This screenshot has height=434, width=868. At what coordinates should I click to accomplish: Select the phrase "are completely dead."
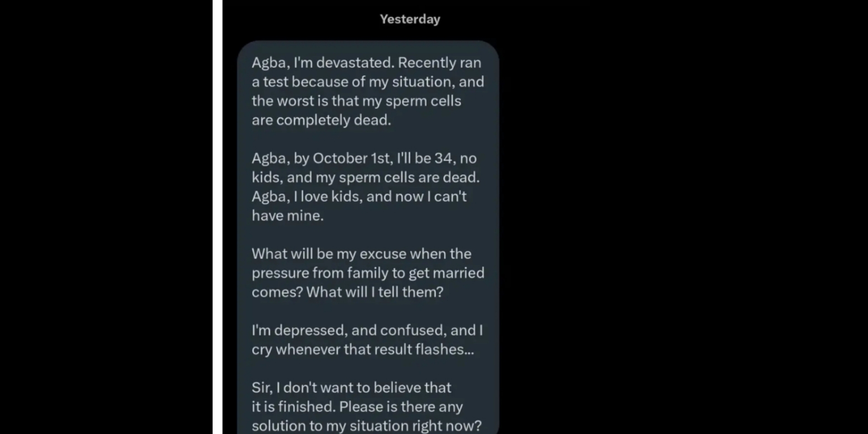[321, 120]
